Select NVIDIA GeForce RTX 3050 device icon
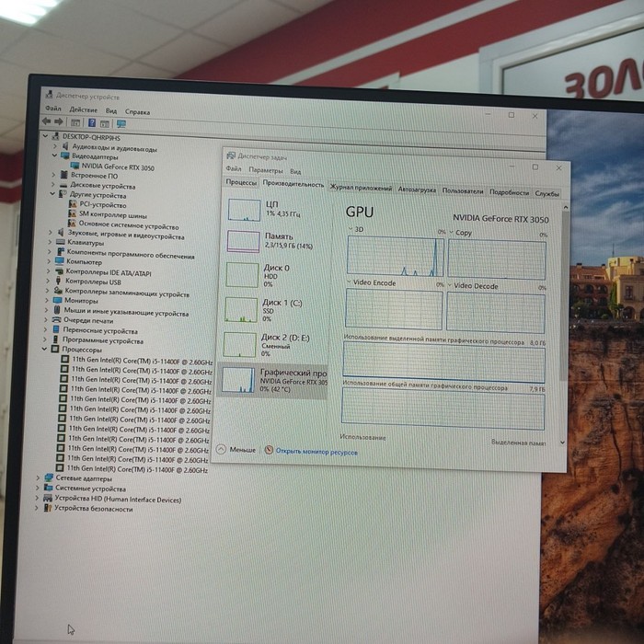644x644 pixels. click(x=75, y=166)
